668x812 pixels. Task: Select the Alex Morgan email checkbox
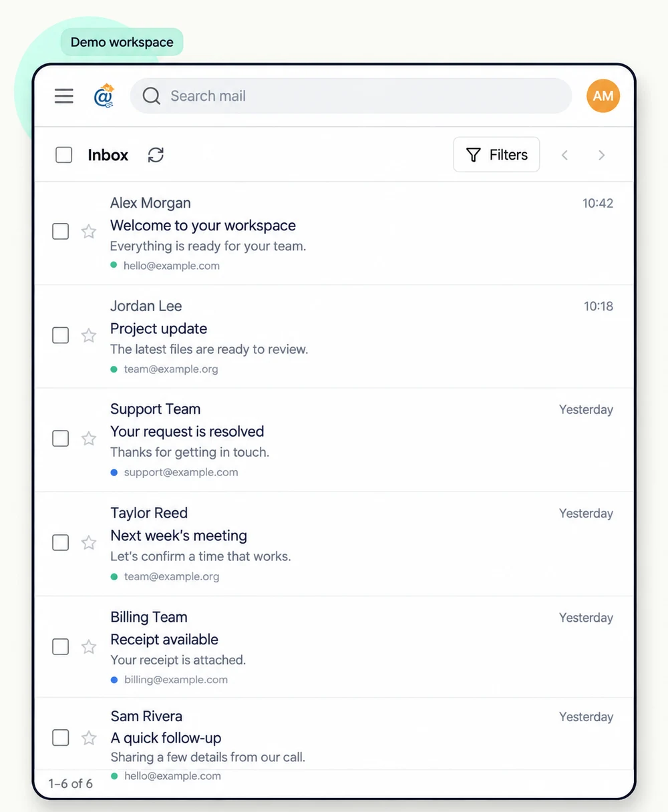tap(61, 232)
